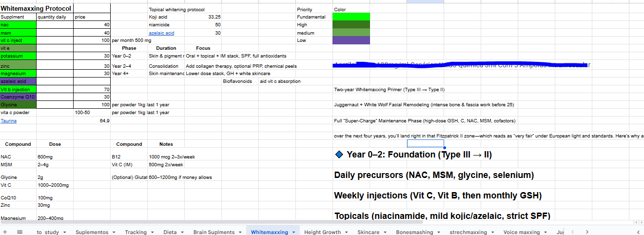This screenshot has width=644, height=235.
Task: Open dropdown arrow on Dieta tab
Action: click(182, 233)
